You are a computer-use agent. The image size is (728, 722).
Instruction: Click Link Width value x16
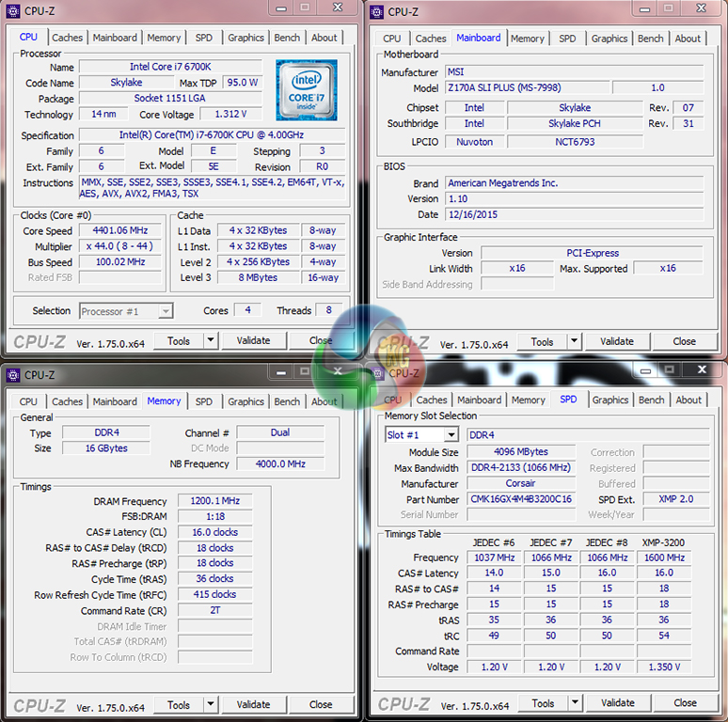tap(517, 268)
